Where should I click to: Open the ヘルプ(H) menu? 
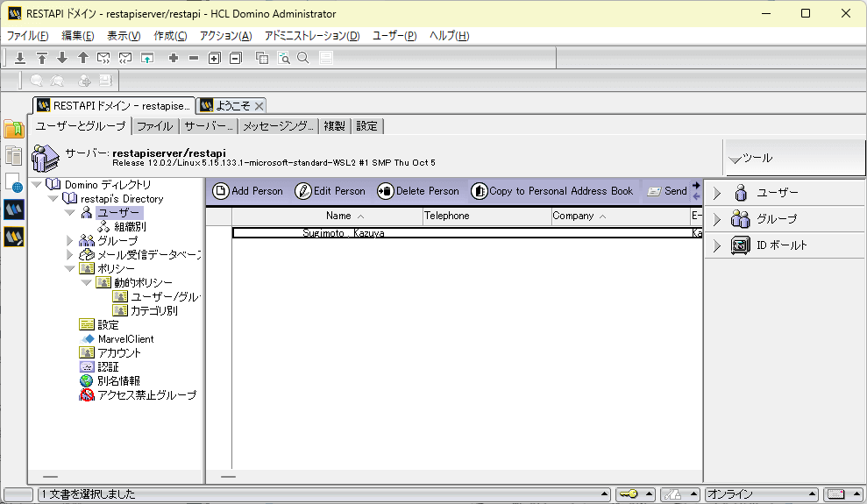click(449, 36)
